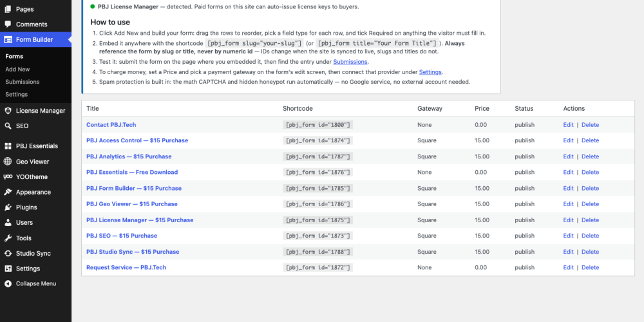Open the Studio Sync menu label
The height and width of the screenshot is (322, 644).
[33, 253]
